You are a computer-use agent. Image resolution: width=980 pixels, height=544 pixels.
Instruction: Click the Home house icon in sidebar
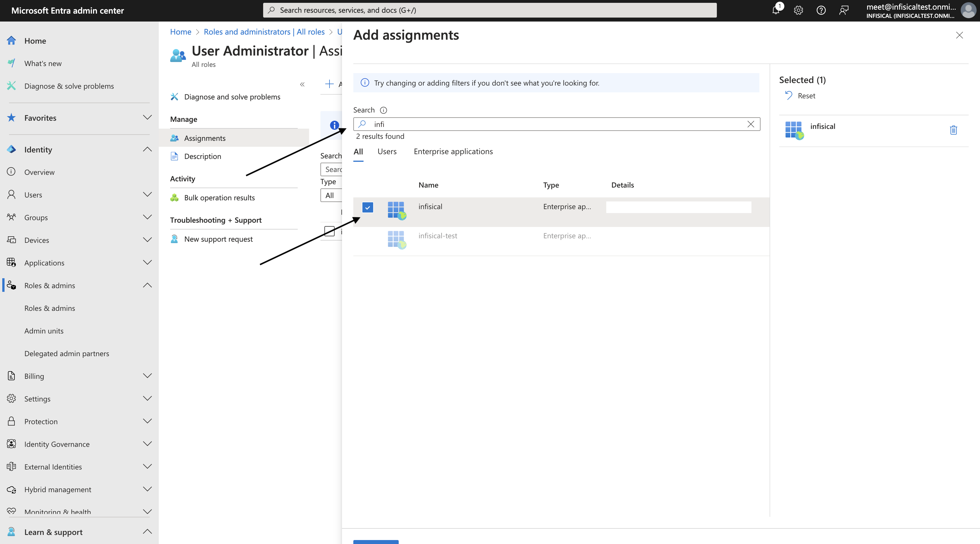tap(11, 41)
